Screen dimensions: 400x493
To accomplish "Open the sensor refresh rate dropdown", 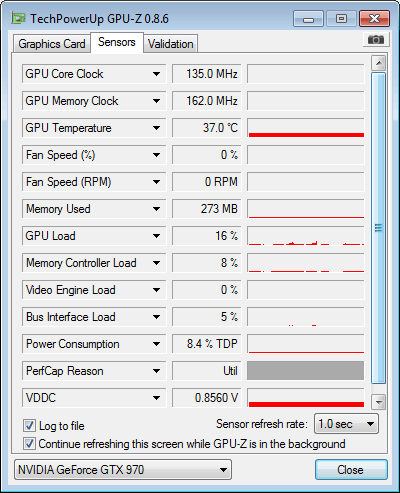I will click(x=346, y=424).
